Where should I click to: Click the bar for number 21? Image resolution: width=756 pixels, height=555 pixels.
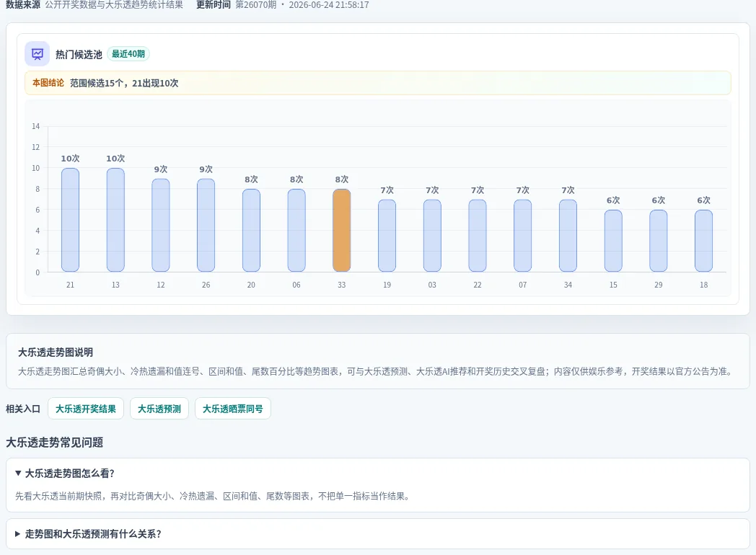(x=71, y=220)
